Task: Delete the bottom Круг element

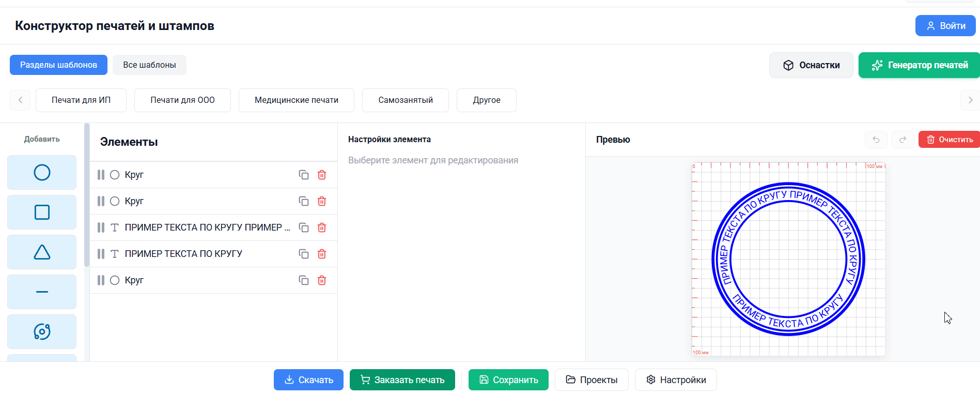Action: tap(322, 280)
